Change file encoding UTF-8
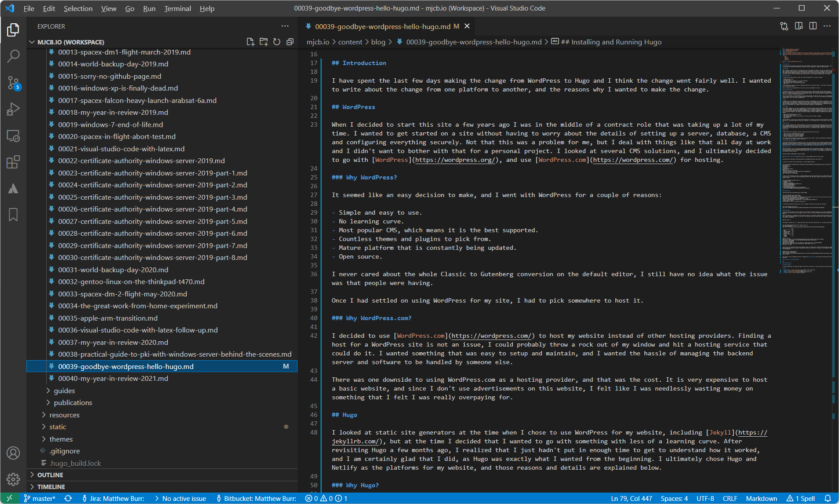Image resolution: width=839 pixels, height=504 pixels. 705,498
